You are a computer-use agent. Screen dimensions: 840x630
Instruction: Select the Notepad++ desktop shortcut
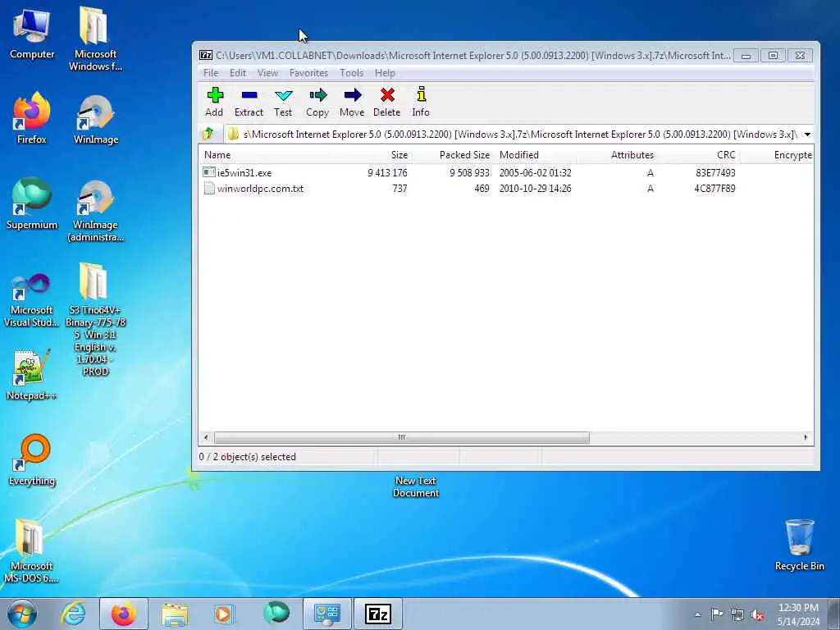click(x=32, y=375)
